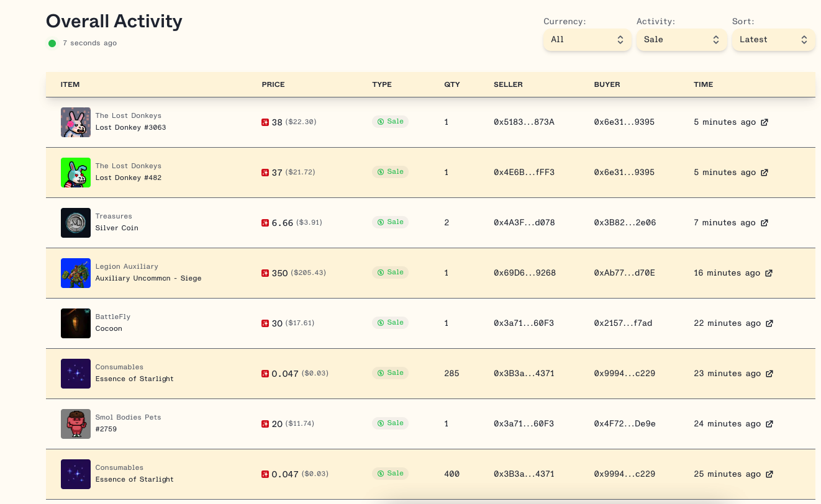Click the Silver Coin item image
The width and height of the screenshot is (821, 504).
(x=76, y=223)
